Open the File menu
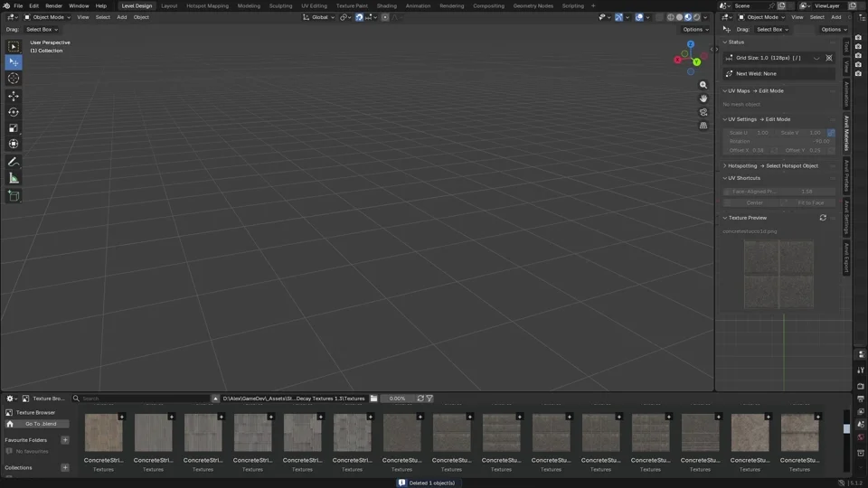Screen dimensions: 868x488 [18, 5]
